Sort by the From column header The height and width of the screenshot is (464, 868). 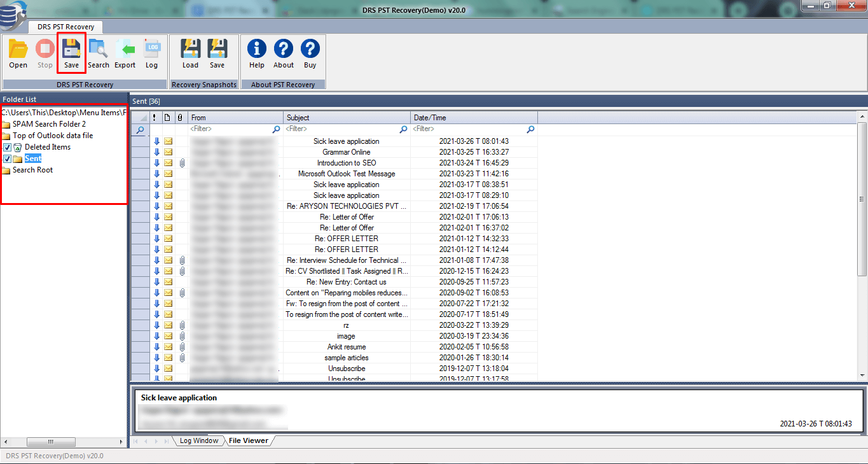tap(236, 117)
